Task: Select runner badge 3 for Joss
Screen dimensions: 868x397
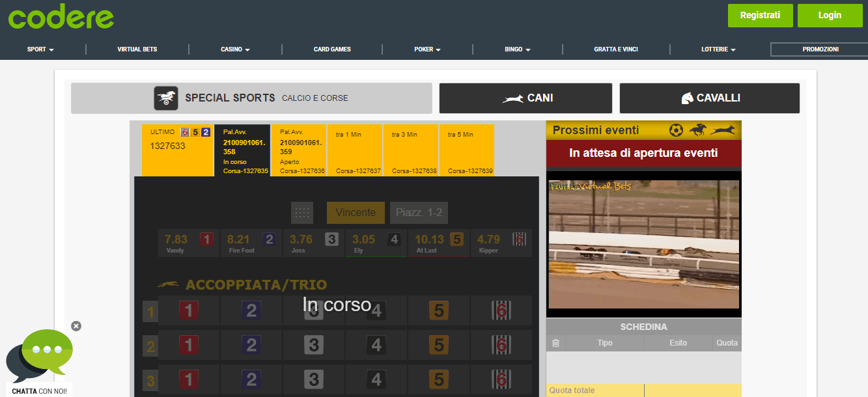Action: point(331,240)
